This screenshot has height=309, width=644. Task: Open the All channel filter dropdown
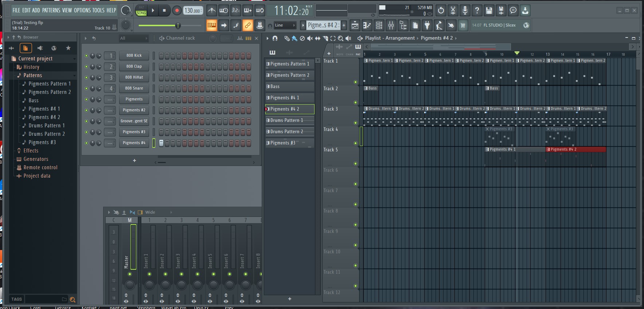(x=134, y=38)
